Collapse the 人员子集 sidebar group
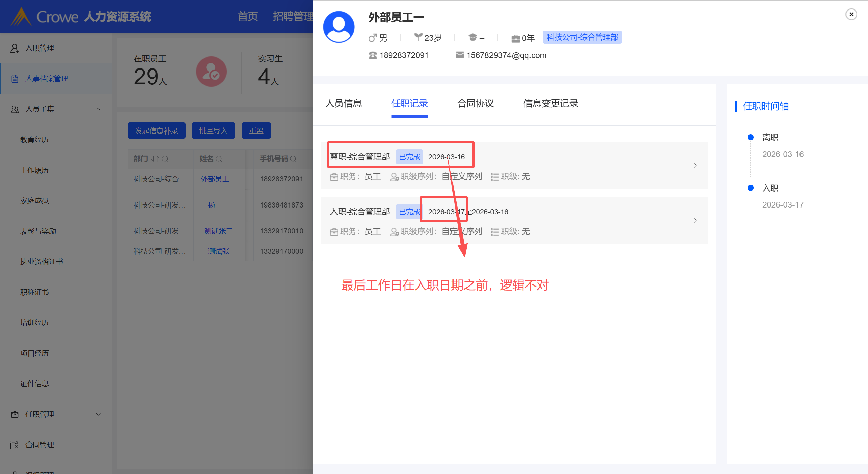Screen dimensions: 868x474 pyautogui.click(x=98, y=109)
